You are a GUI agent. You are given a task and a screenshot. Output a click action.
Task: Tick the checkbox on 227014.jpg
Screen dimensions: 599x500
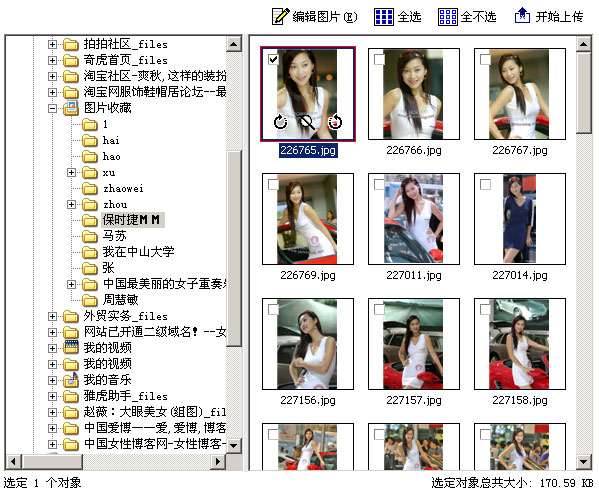[486, 184]
